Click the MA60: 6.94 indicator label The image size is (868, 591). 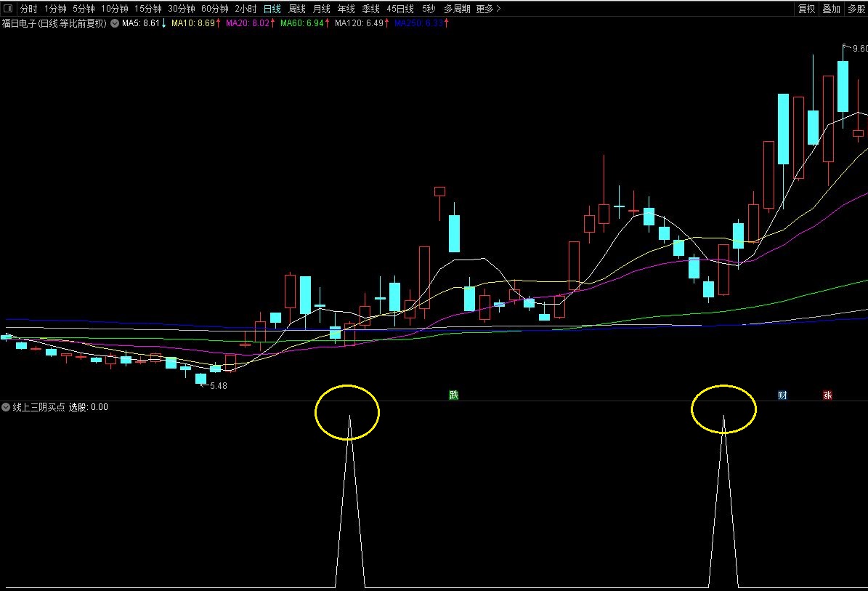coord(301,23)
